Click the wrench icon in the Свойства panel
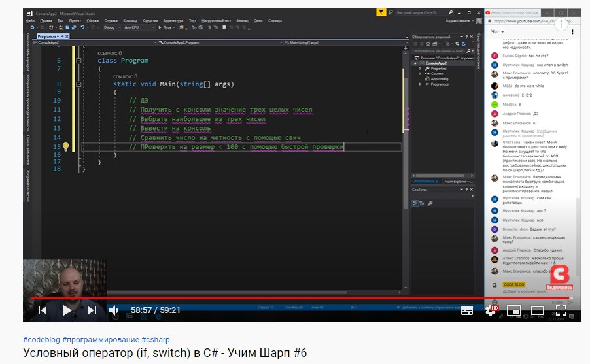The height and width of the screenshot is (364, 590). pyautogui.click(x=430, y=203)
